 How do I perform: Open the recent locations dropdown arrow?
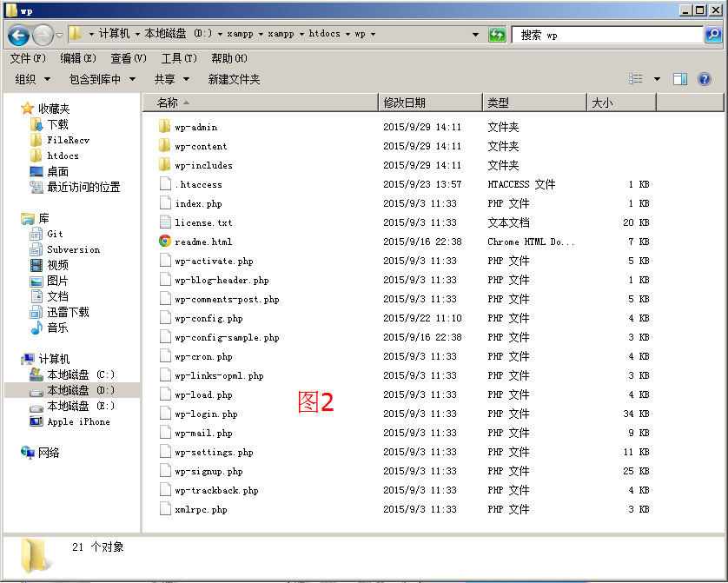click(x=59, y=36)
